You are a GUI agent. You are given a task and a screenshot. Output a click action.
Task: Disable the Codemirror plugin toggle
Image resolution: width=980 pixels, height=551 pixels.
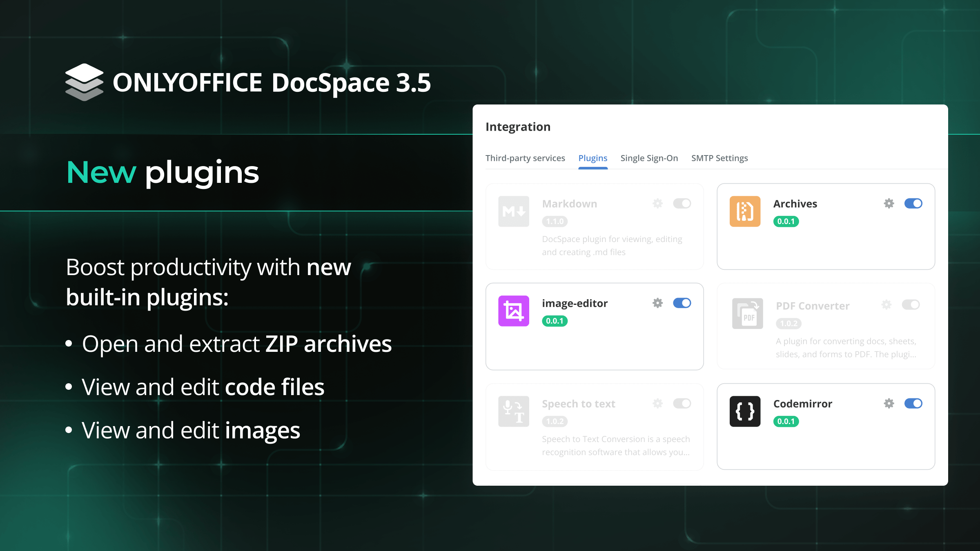tap(913, 403)
